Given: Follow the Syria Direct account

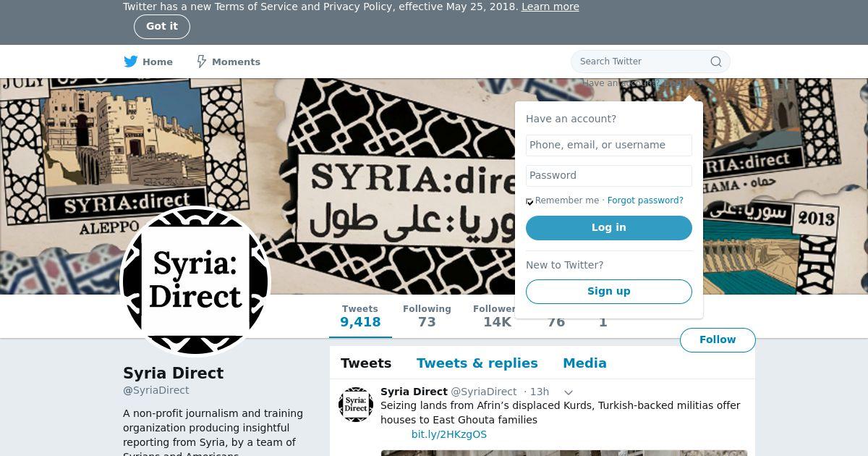Looking at the screenshot, I should tap(718, 339).
